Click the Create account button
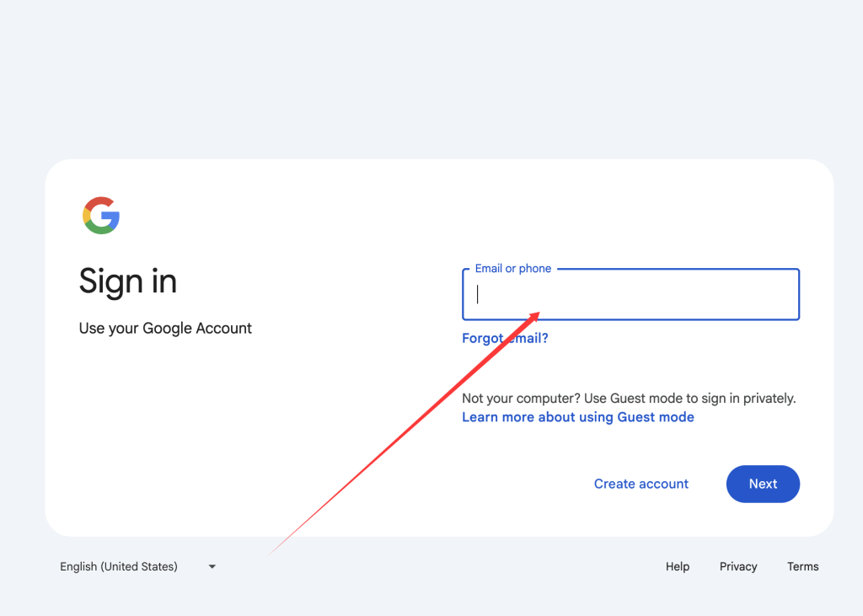 [641, 484]
